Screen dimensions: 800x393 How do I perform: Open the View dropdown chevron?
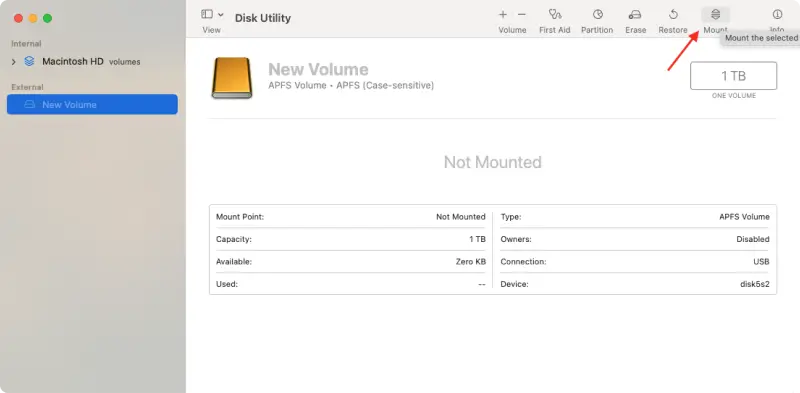tap(221, 15)
